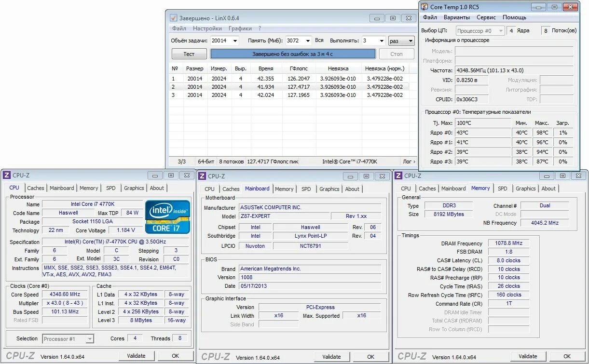
Task: Click OK in the left CPU-Z window
Action: pos(176,356)
